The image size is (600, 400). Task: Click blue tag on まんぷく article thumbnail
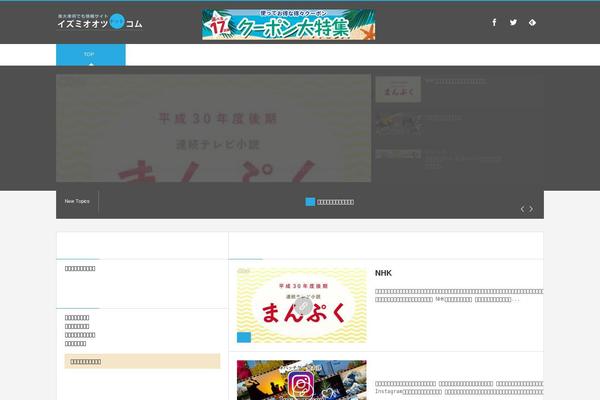tap(244, 337)
